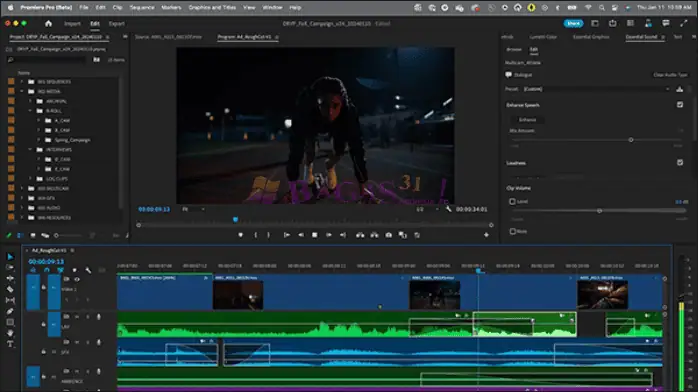Toggle Video 1 track eye visibility
The width and height of the screenshot is (698, 392).
coord(77,279)
